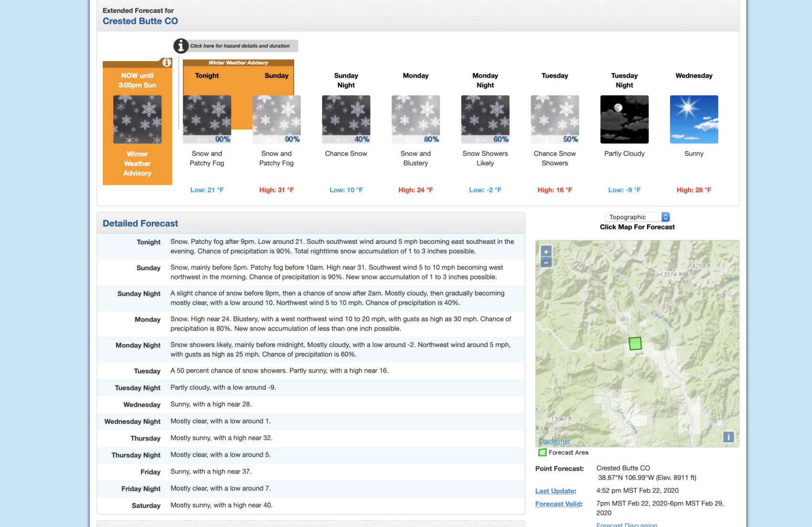Viewport: 812px width, 527px height.
Task: Click the Click Map For Forecast label
Action: tap(637, 227)
